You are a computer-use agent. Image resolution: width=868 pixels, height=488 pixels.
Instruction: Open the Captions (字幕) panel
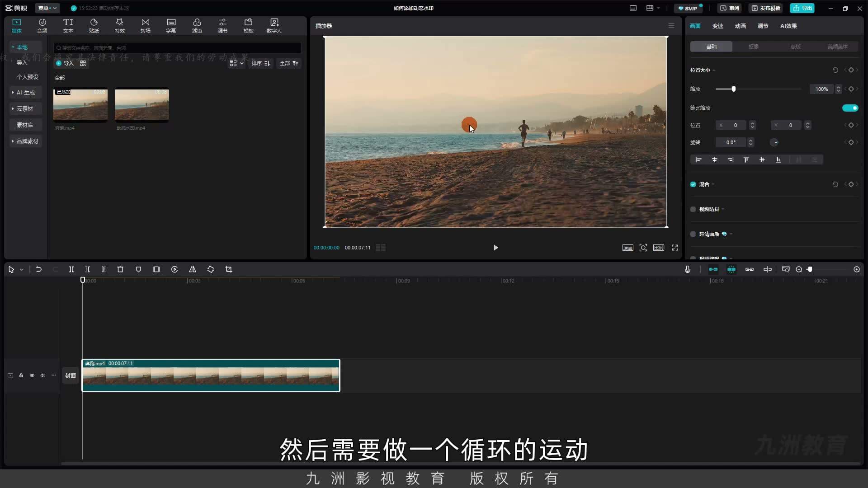pyautogui.click(x=171, y=26)
